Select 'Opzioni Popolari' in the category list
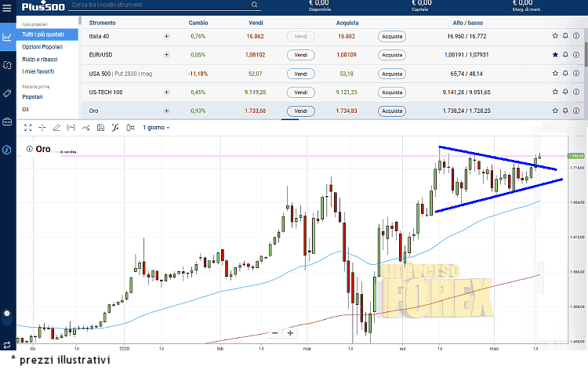Image resolution: width=588 pixels, height=370 pixels. click(42, 47)
